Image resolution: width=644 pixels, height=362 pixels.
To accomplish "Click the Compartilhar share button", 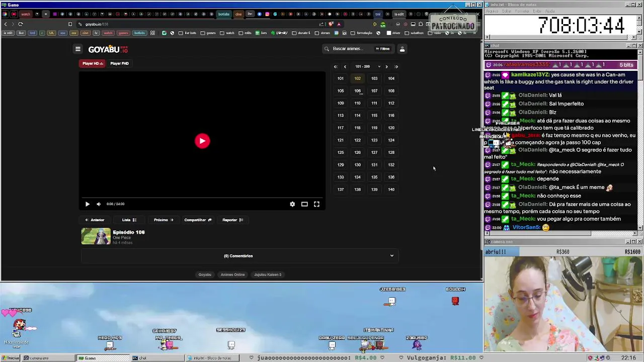I will click(197, 220).
